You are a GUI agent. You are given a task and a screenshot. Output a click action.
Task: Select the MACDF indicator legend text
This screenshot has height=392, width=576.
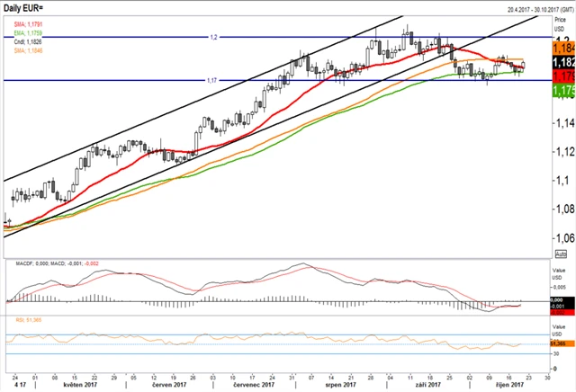pos(57,263)
